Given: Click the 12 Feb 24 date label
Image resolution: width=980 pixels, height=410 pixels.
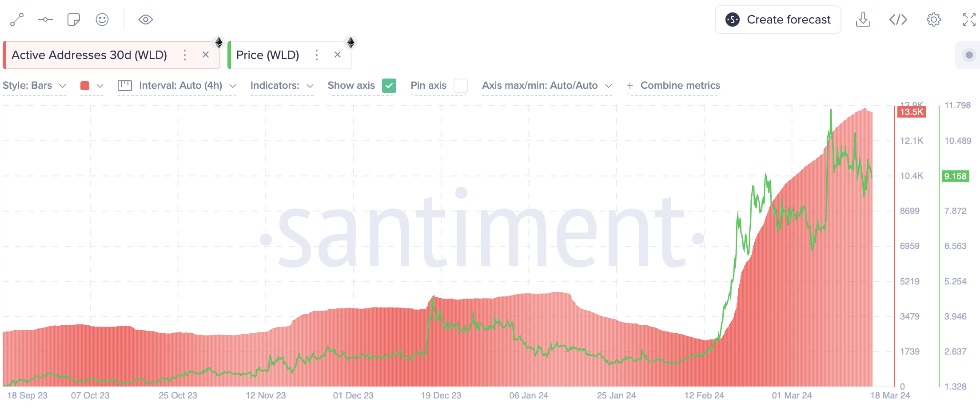Looking at the screenshot, I should (x=704, y=395).
